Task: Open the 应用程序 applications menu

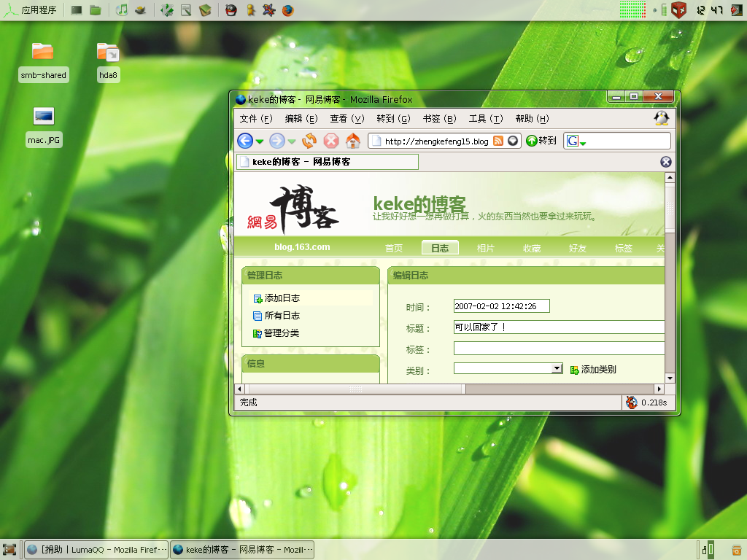Action: coord(30,10)
